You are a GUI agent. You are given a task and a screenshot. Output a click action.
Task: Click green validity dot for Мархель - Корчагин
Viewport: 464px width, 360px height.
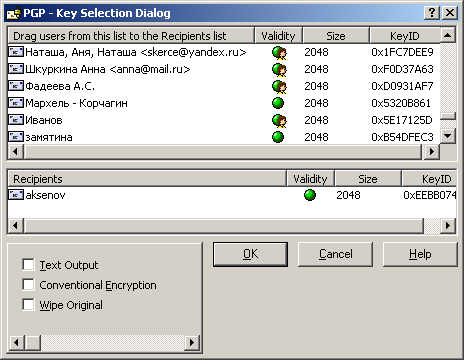pyautogui.click(x=278, y=103)
